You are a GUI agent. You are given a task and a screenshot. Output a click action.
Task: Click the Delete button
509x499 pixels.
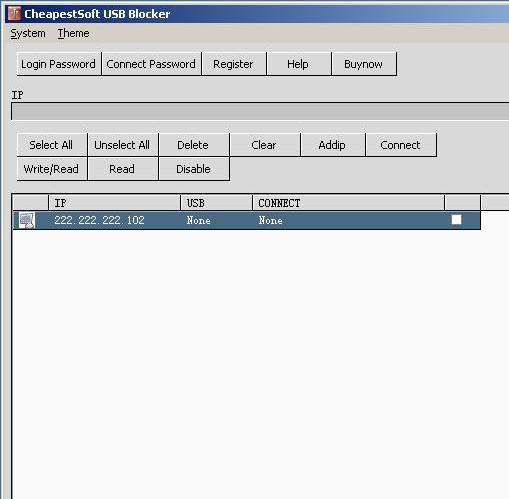point(193,145)
